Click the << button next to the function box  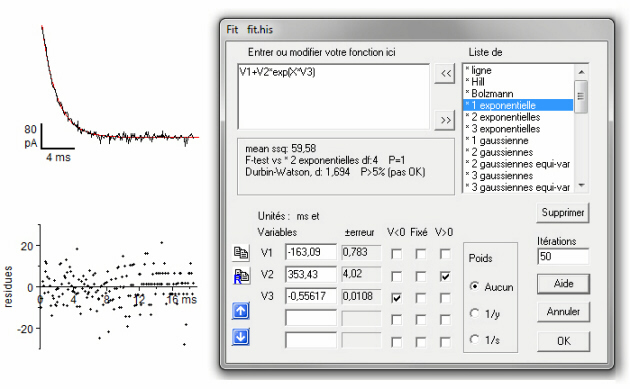pos(445,74)
